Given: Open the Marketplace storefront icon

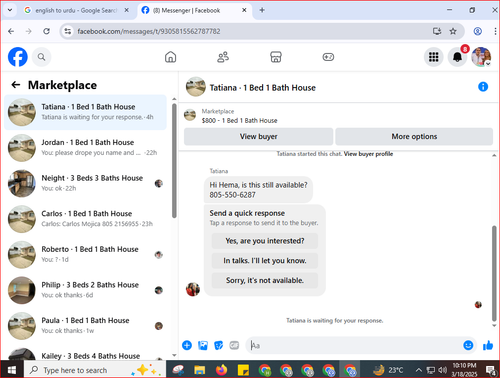Looking at the screenshot, I should [276, 57].
